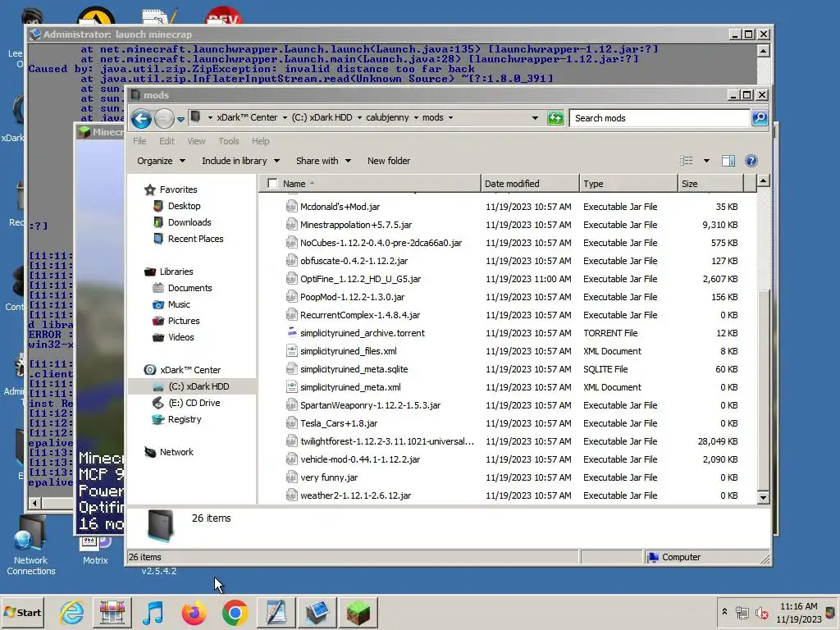Click console horizontal scroll left arrow
Image resolution: width=840 pixels, height=630 pixels.
tap(34, 503)
